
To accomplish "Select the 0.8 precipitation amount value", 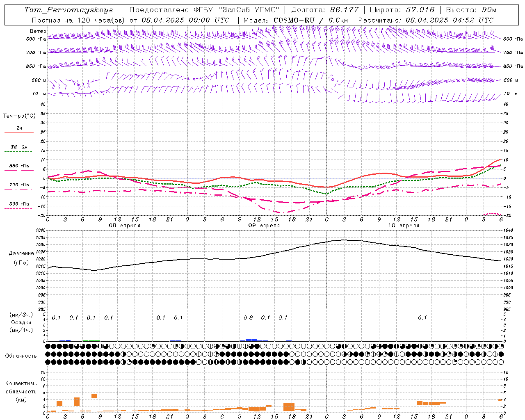I will point(248,318).
